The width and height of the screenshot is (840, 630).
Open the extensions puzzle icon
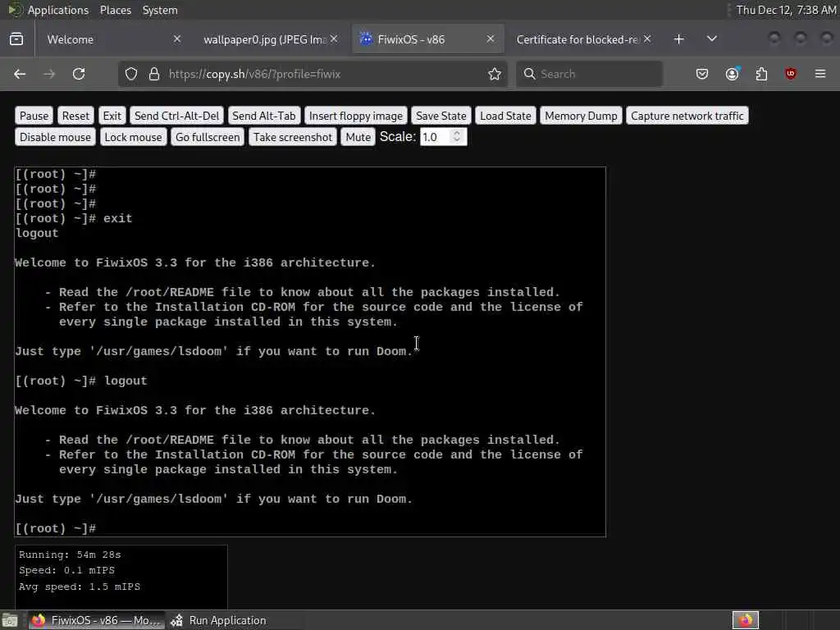point(761,74)
